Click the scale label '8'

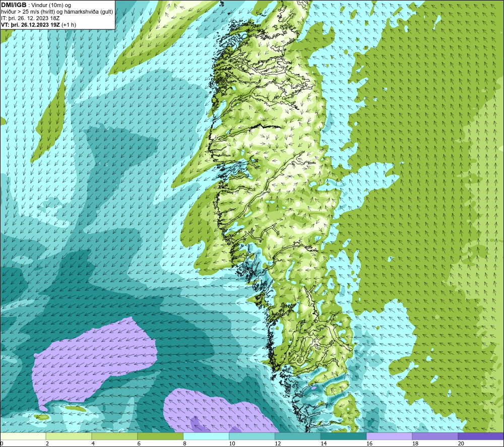[184, 443]
